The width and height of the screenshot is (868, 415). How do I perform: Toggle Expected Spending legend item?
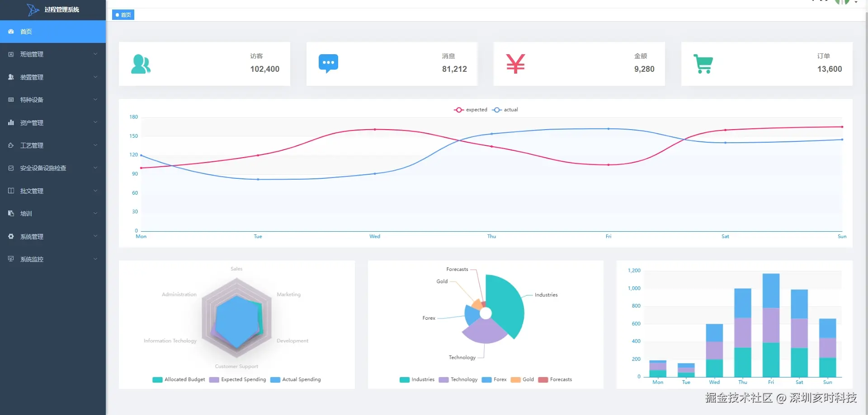(x=237, y=380)
